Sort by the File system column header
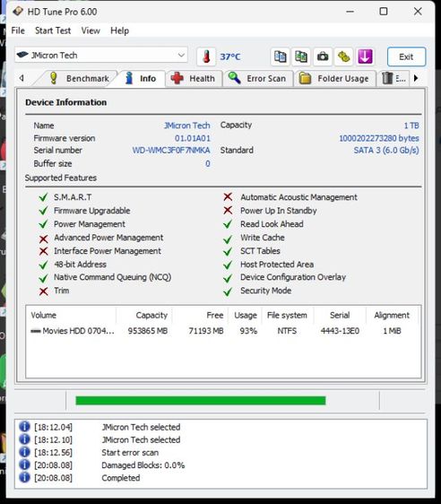Viewport: 441px width, 504px height. click(288, 315)
